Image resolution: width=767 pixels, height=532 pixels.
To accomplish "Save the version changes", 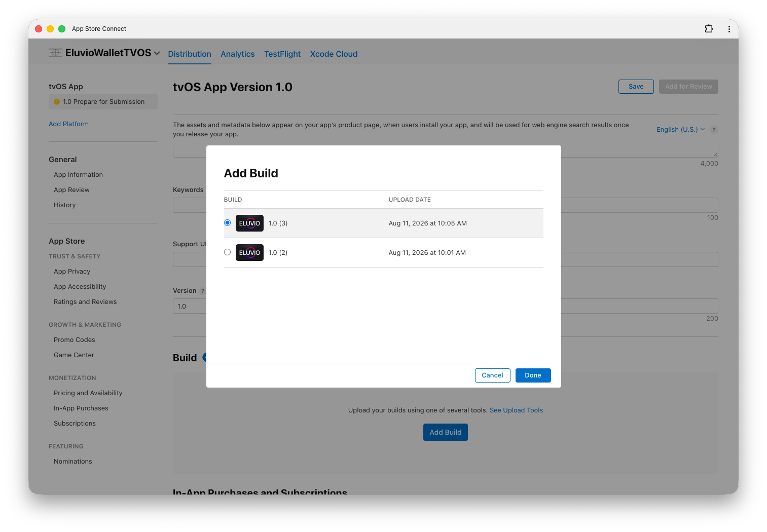I will coord(636,87).
